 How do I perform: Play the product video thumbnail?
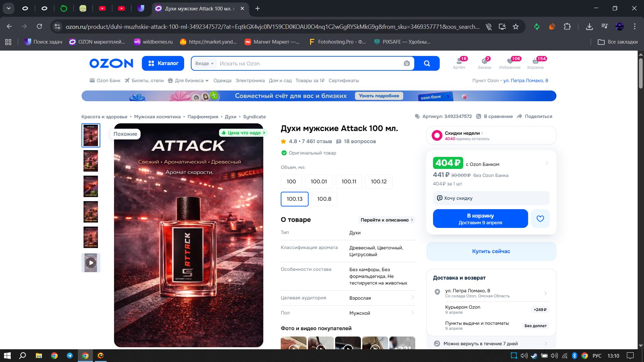(91, 263)
